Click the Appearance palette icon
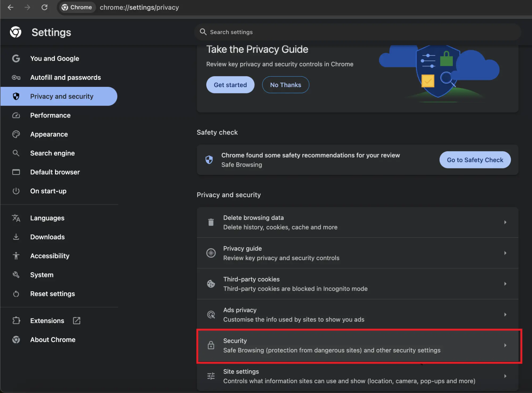Screen dimensions: 532x393 click(x=16, y=134)
